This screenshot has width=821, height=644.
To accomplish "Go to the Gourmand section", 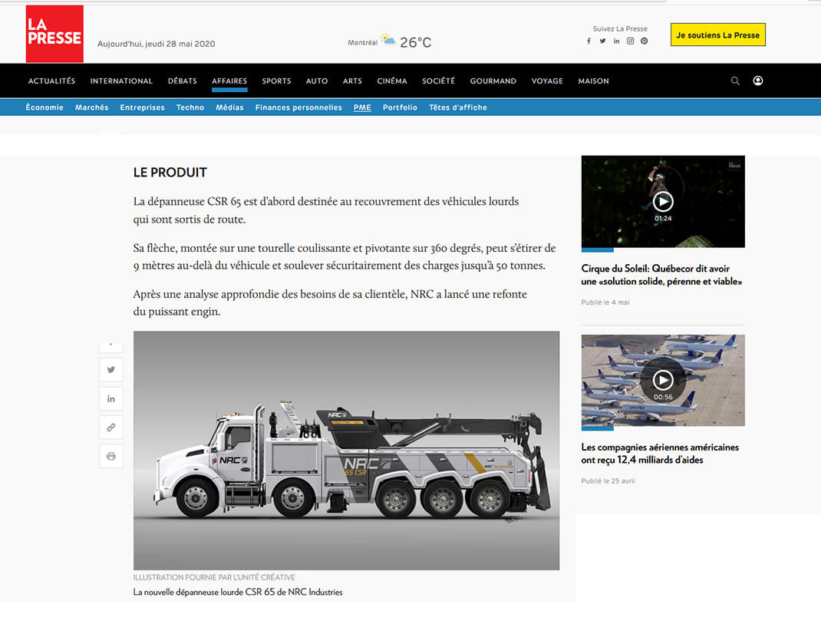I will [493, 81].
